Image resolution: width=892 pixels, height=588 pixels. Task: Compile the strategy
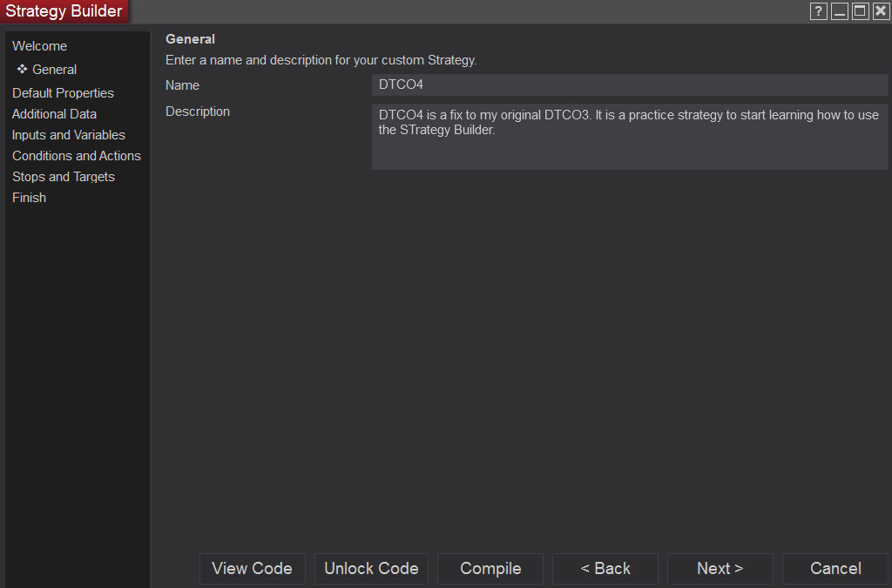490,569
